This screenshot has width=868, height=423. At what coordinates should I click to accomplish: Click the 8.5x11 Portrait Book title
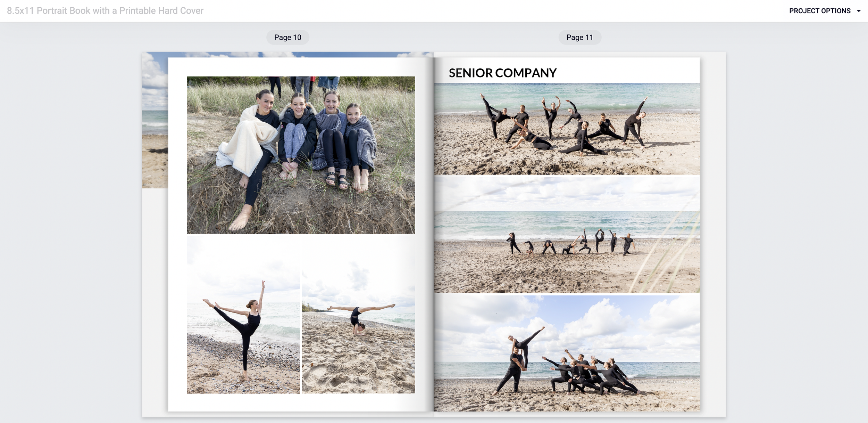[105, 11]
